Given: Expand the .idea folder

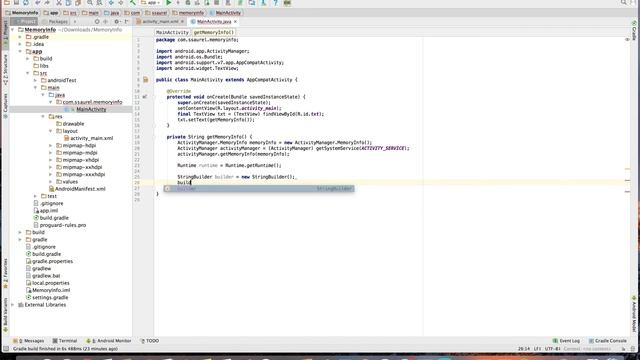Looking at the screenshot, I should click(x=20, y=44).
